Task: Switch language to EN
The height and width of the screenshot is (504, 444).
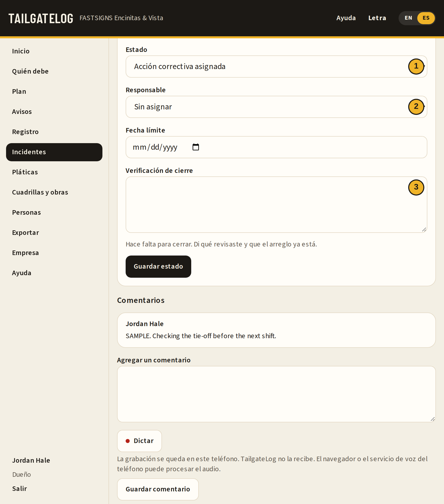Action: (408, 18)
